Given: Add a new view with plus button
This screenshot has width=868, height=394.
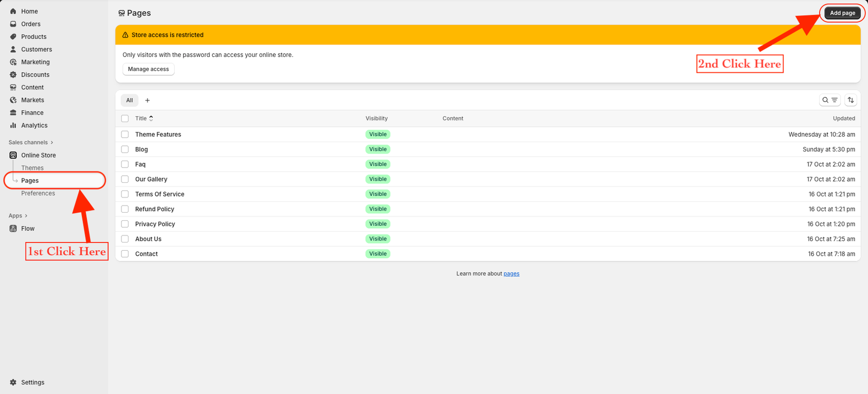Looking at the screenshot, I should [x=148, y=100].
